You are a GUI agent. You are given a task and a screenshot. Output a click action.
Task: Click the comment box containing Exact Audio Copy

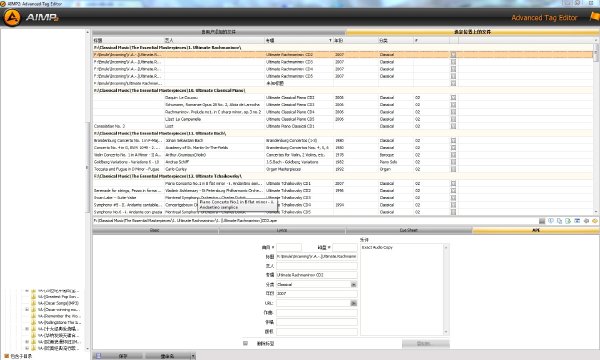click(402, 290)
